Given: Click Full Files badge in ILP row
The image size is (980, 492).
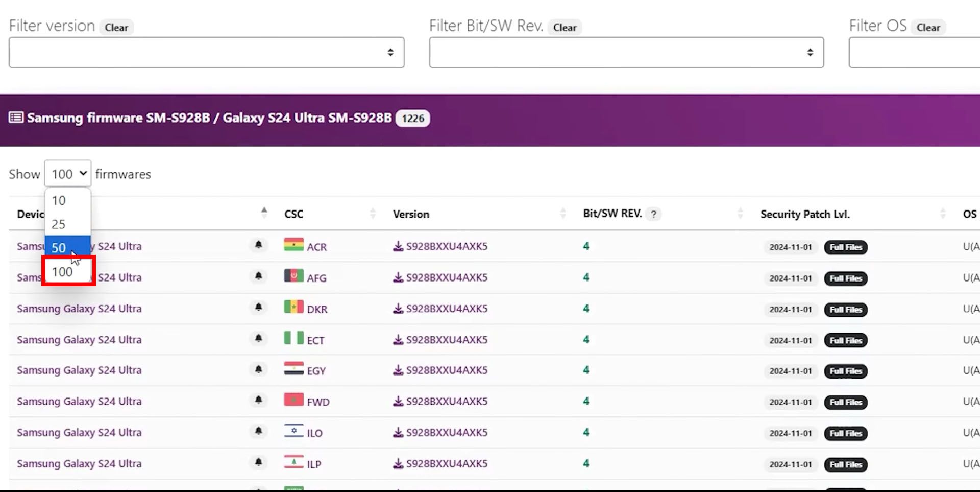Looking at the screenshot, I should [x=846, y=464].
